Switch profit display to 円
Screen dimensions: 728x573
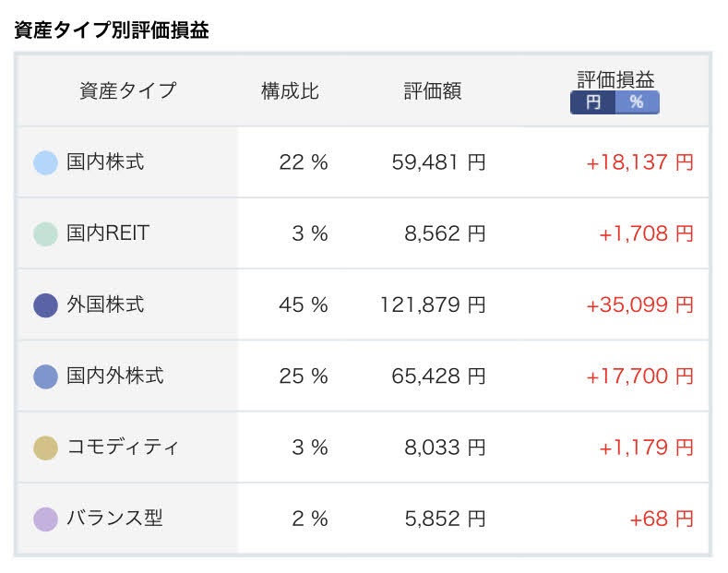[x=593, y=102]
